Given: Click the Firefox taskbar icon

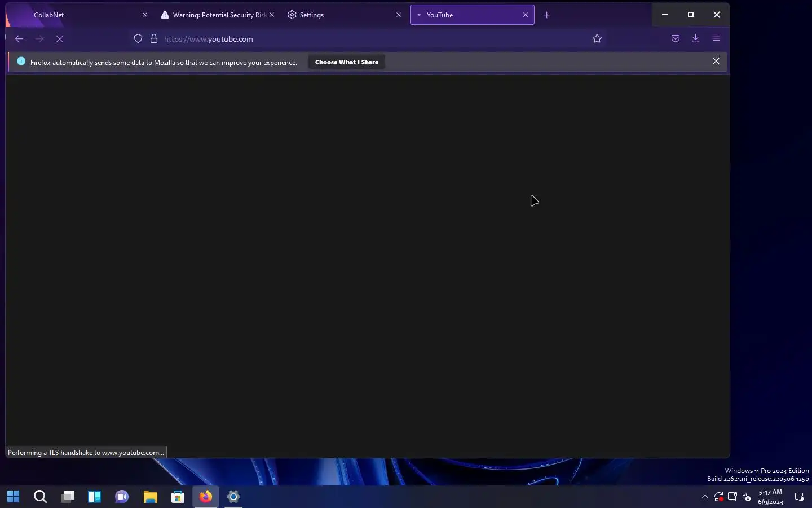Looking at the screenshot, I should (x=206, y=497).
